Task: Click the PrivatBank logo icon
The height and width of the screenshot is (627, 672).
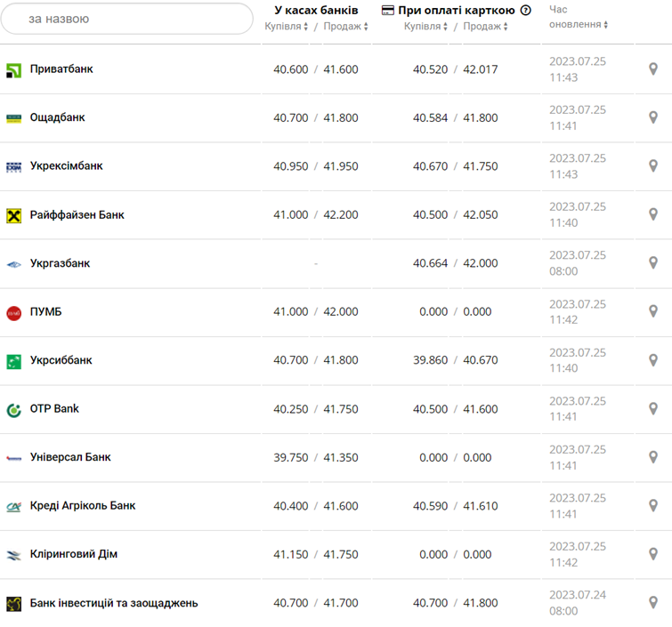Action: click(x=13, y=69)
